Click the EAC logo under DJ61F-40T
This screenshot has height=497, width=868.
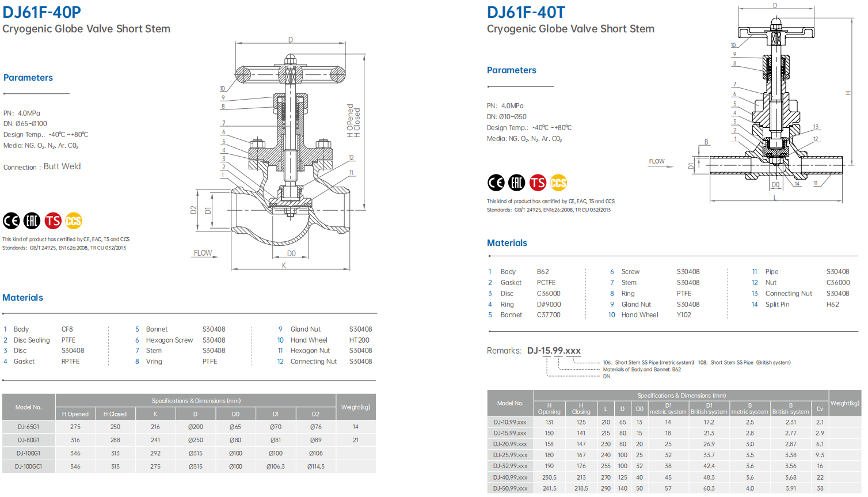[517, 183]
